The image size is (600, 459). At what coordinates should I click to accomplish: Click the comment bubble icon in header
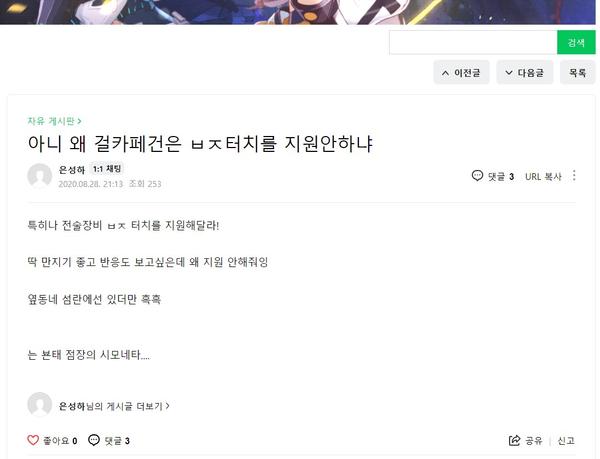pos(477,176)
